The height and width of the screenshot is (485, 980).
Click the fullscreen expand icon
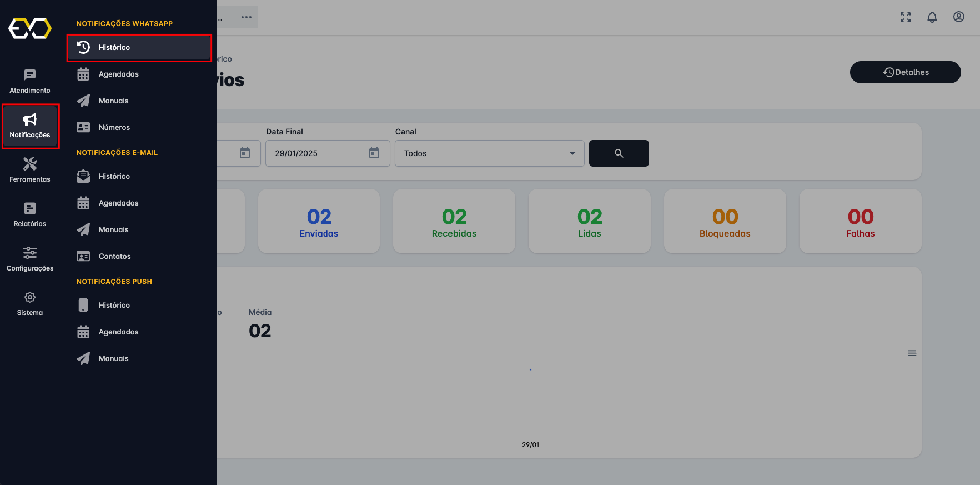(x=906, y=17)
